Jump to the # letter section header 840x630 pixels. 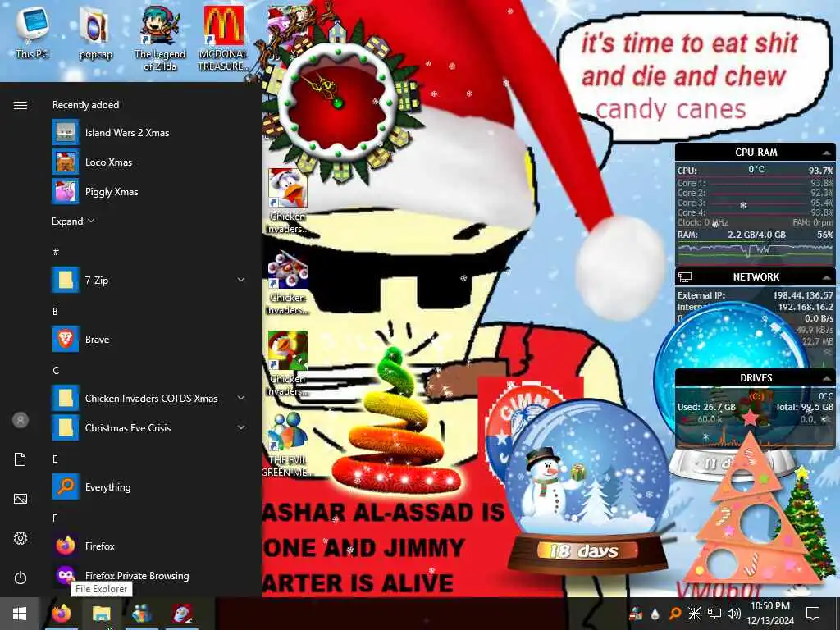point(56,251)
